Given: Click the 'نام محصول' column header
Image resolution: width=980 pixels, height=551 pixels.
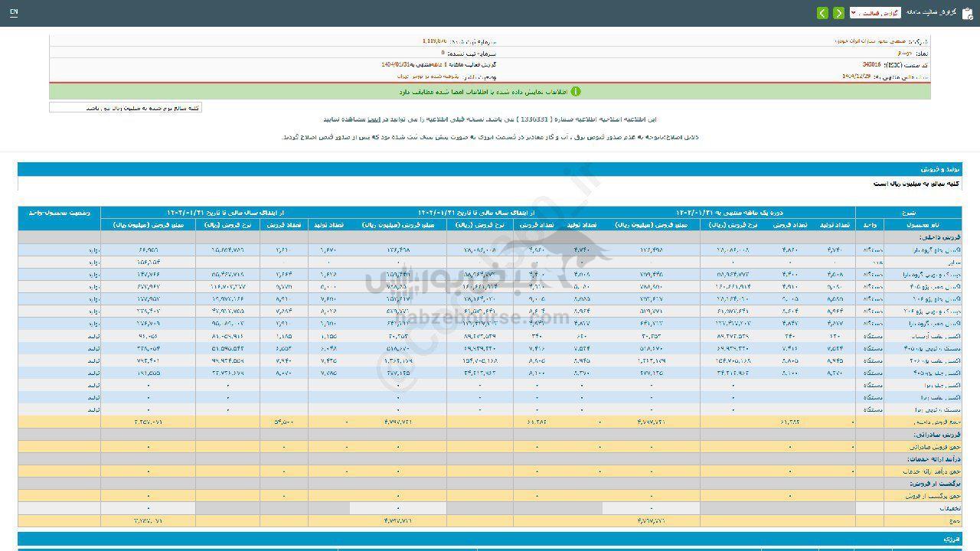Looking at the screenshot, I should click(x=923, y=225).
